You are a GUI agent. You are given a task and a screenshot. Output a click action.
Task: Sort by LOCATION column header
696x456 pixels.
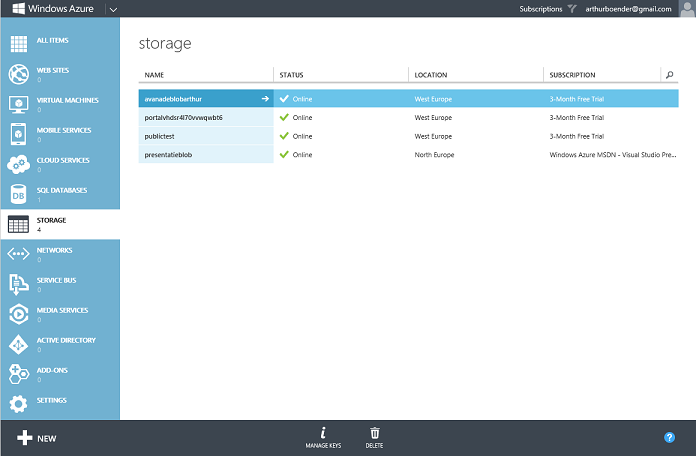click(x=431, y=75)
